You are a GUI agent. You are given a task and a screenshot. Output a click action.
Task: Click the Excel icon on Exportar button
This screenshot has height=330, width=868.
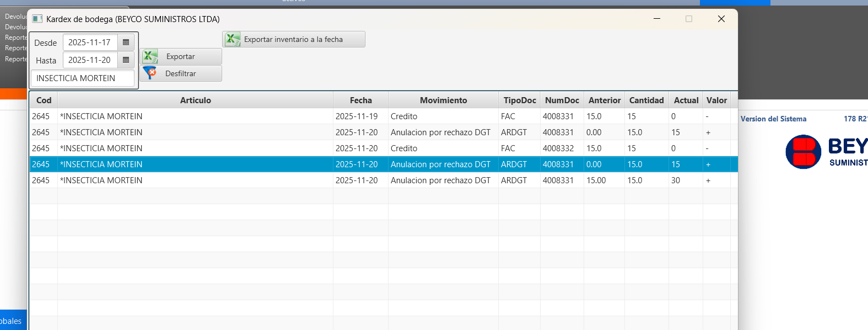coord(150,56)
